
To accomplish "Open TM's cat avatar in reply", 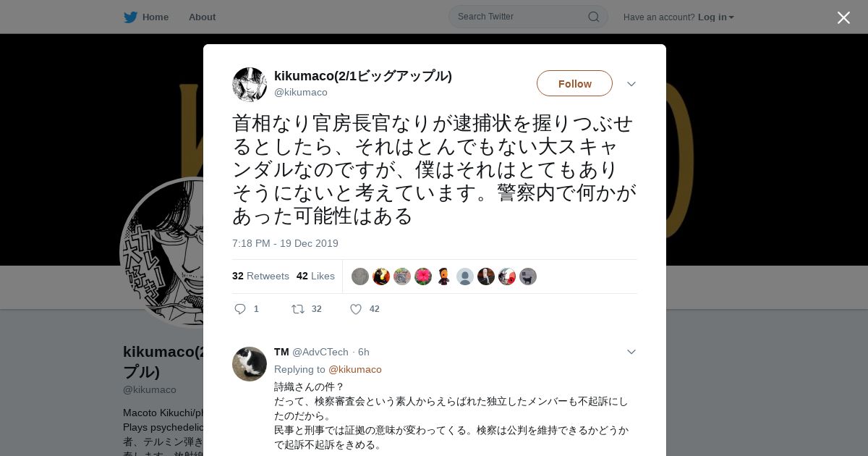I will pyautogui.click(x=250, y=364).
